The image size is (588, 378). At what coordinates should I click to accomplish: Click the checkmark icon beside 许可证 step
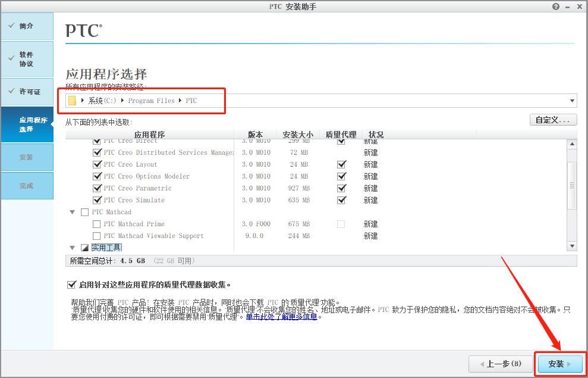[13, 92]
